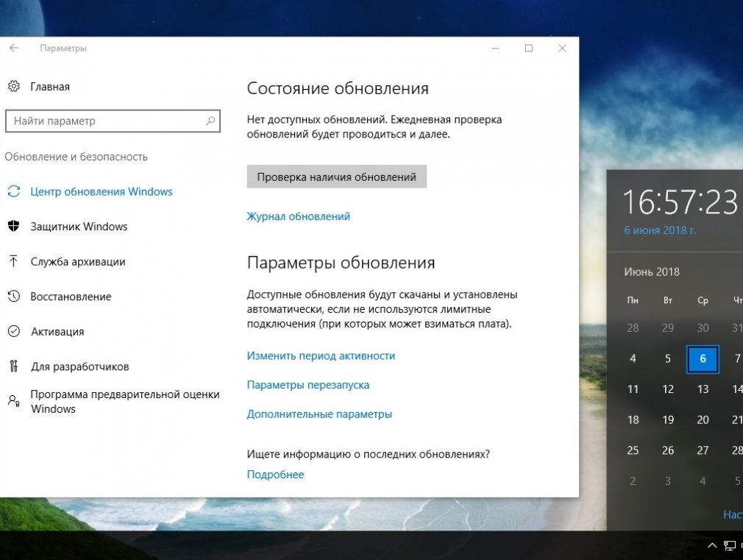
Task: Click the Центр обновления Windows refresh icon
Action: click(14, 191)
